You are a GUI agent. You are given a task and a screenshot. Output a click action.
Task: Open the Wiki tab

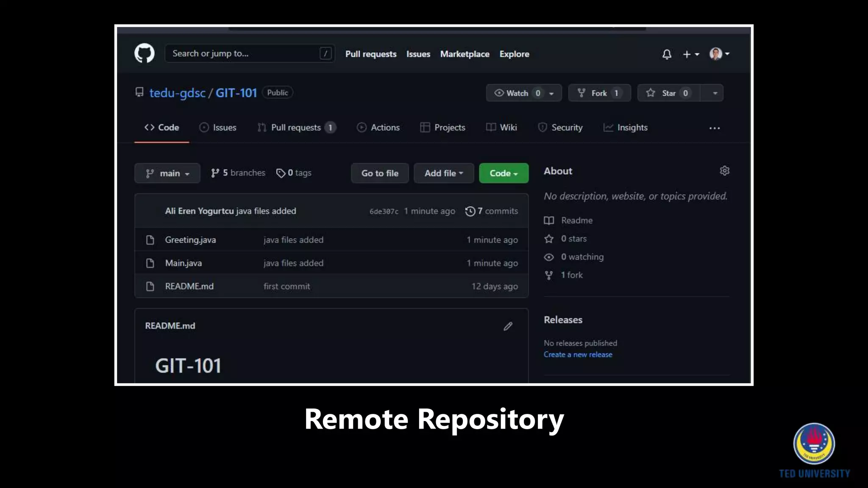501,128
